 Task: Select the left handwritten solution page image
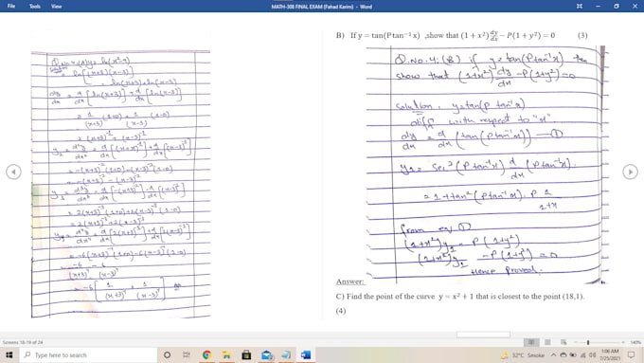coord(121,184)
